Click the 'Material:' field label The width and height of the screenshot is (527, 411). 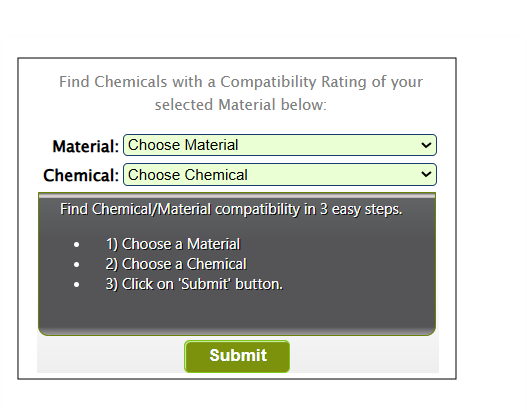(x=86, y=147)
